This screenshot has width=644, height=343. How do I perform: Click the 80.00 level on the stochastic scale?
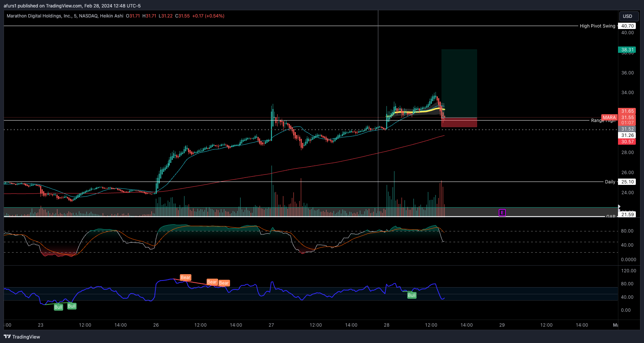(x=627, y=231)
